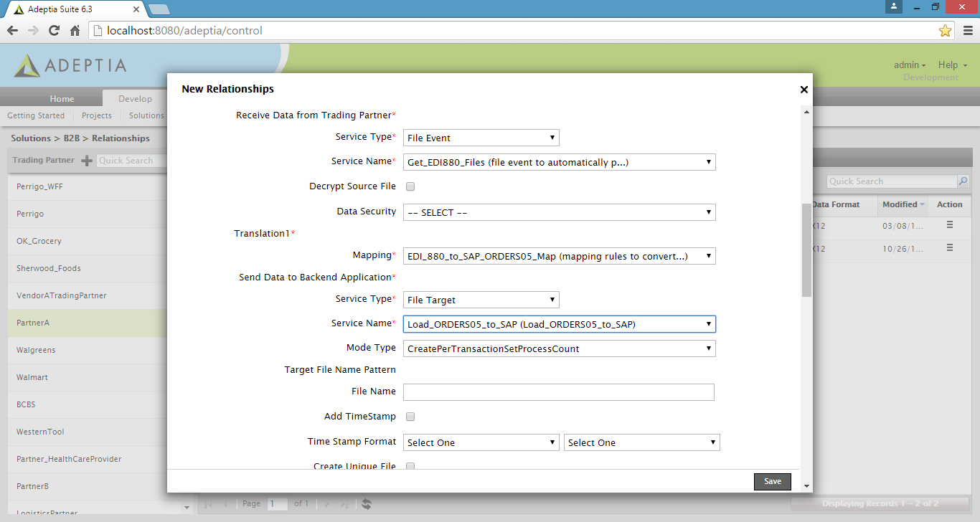Click in the File Name input field

(x=559, y=391)
